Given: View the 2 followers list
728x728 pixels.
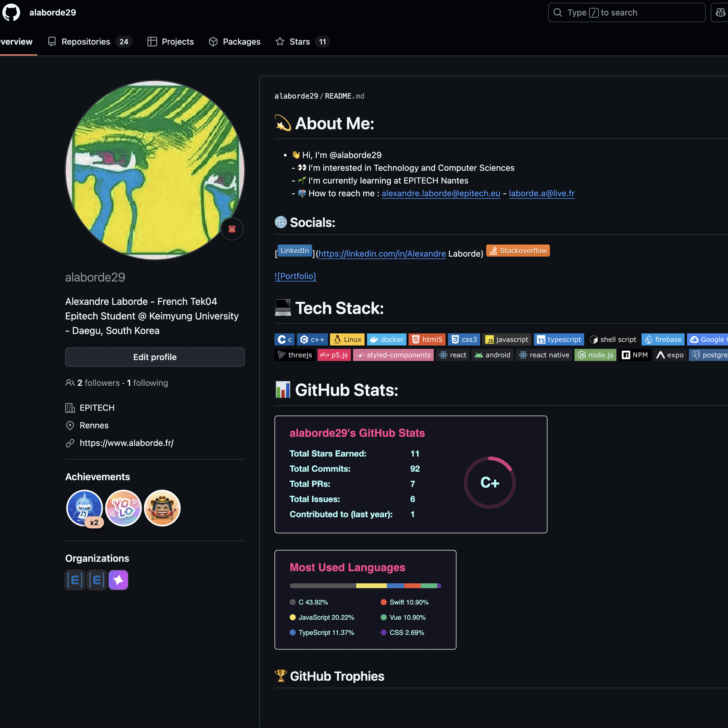Looking at the screenshot, I should coord(98,383).
